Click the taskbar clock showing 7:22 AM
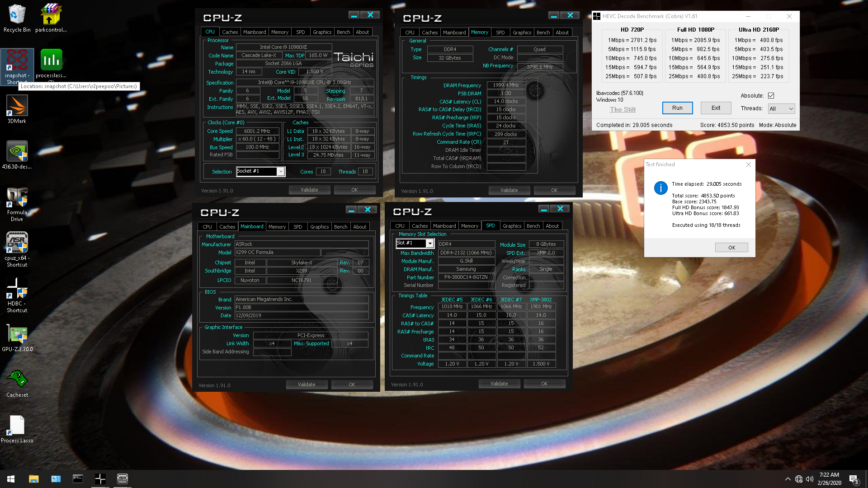This screenshot has height=488, width=868. tap(829, 479)
